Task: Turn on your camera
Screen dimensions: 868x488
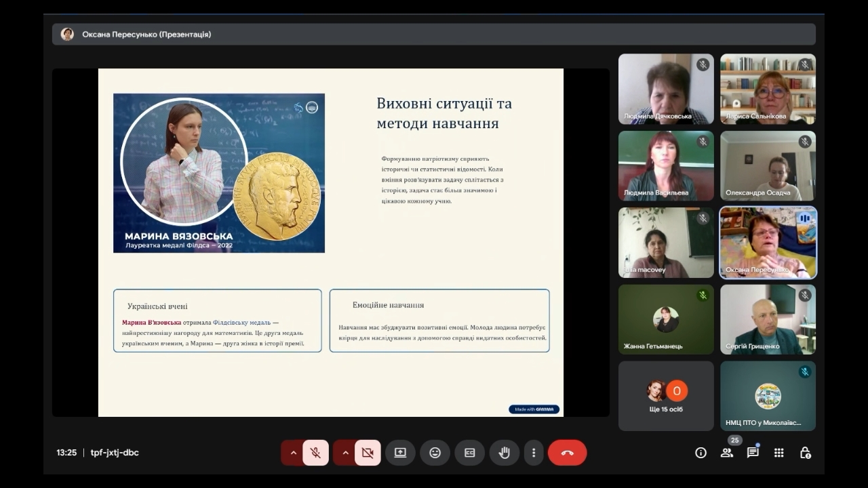Action: coord(368,453)
